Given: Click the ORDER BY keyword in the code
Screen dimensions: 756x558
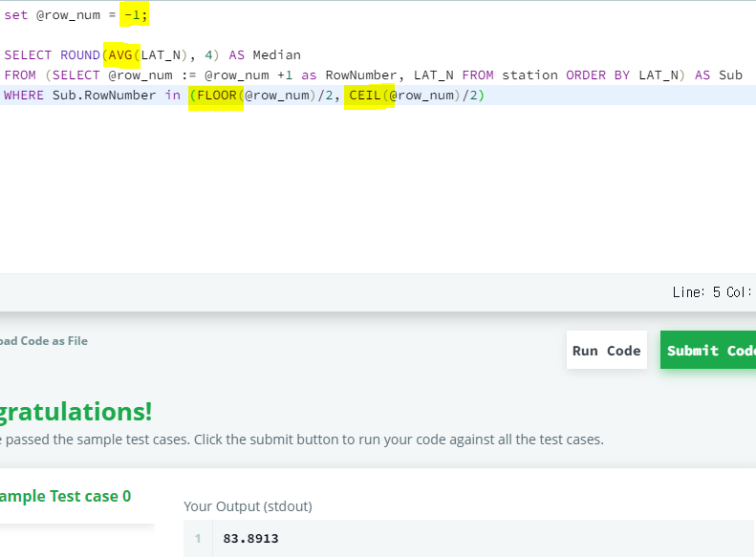Looking at the screenshot, I should click(598, 75).
